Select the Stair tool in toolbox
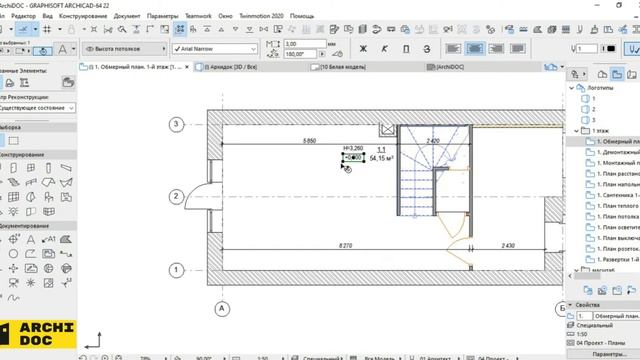This screenshot has width=640, height=360. 13,182
